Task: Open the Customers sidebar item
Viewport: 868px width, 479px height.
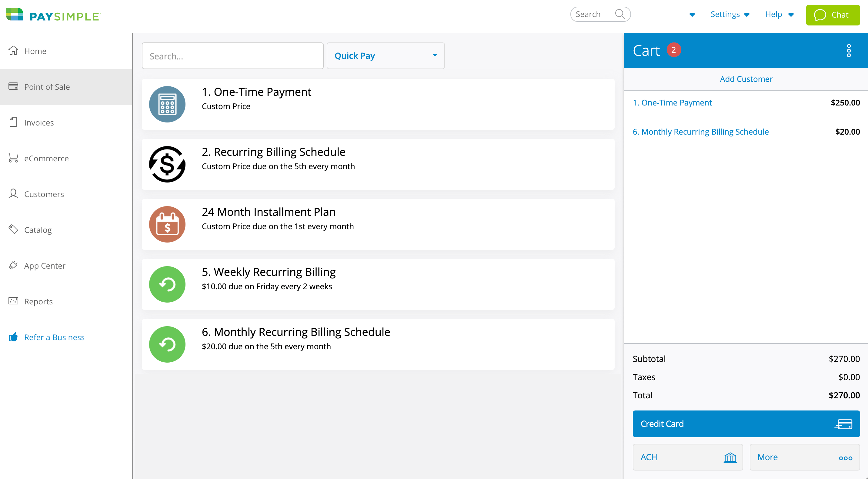Action: pyautogui.click(x=44, y=194)
